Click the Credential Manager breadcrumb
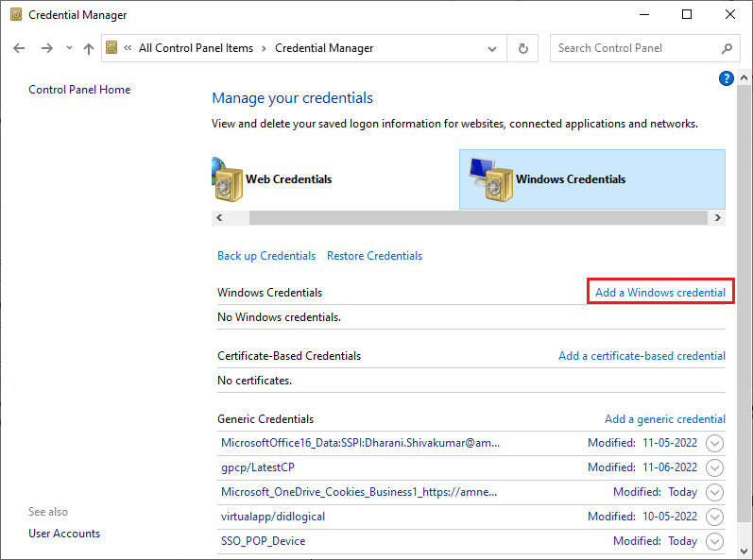Image resolution: width=753 pixels, height=560 pixels. click(x=324, y=48)
